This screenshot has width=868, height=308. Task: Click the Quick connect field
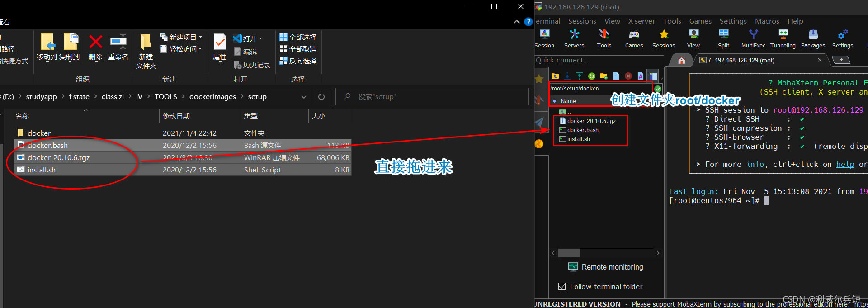599,60
